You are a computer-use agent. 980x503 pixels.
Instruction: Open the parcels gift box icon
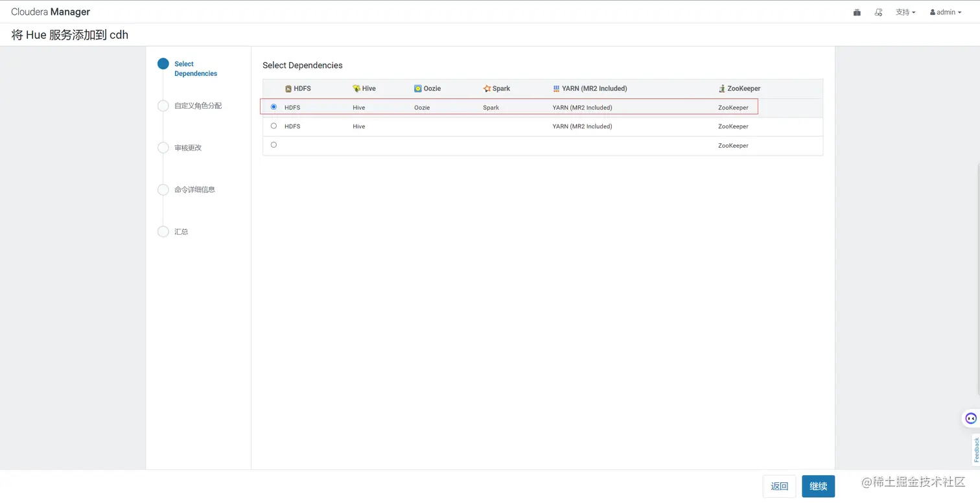(x=857, y=12)
